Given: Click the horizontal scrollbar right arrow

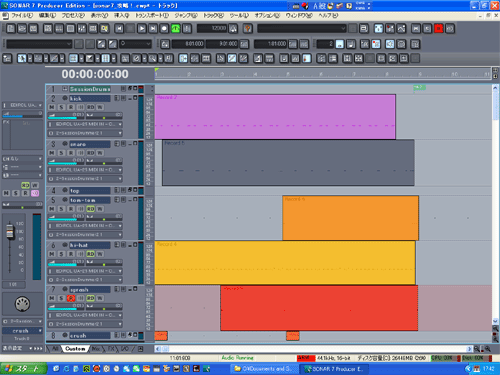Looking at the screenshot, I should [469, 349].
